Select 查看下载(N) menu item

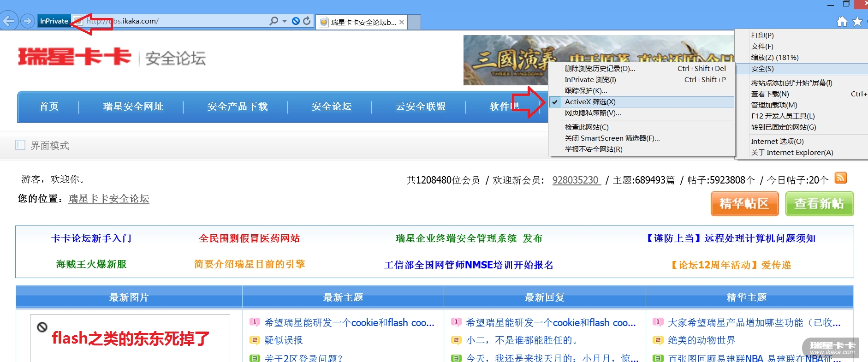click(x=802, y=94)
